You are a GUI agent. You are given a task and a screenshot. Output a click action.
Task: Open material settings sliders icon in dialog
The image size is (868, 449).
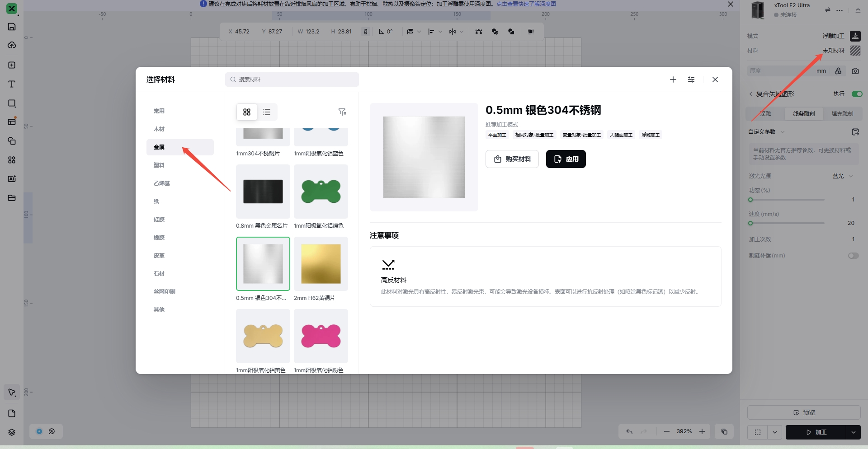pyautogui.click(x=691, y=80)
